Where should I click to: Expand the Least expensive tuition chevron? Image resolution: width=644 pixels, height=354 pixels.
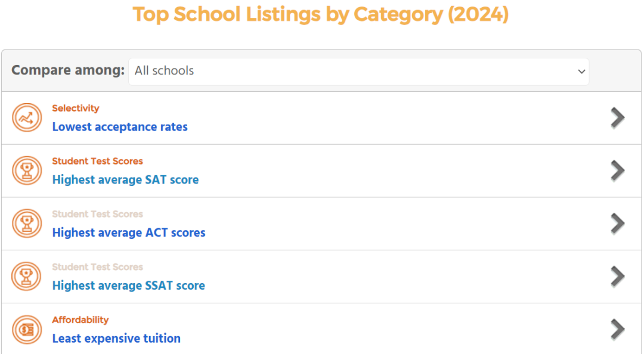point(617,330)
